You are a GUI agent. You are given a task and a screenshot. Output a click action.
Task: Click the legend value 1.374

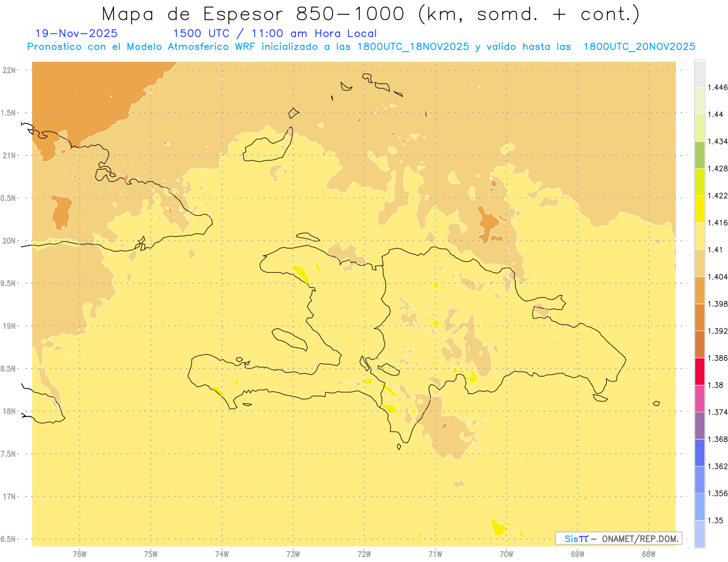pos(718,412)
